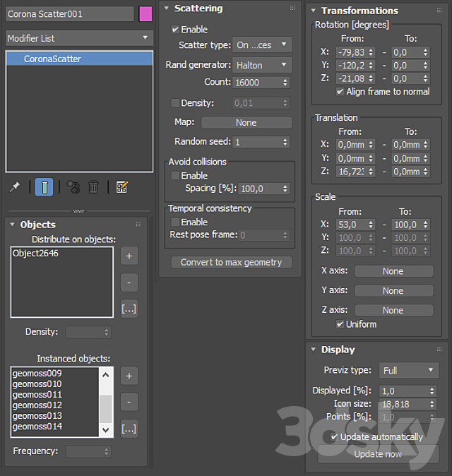Click Random seed spinner arrows
This screenshot has height=476, width=452.
[x=285, y=142]
